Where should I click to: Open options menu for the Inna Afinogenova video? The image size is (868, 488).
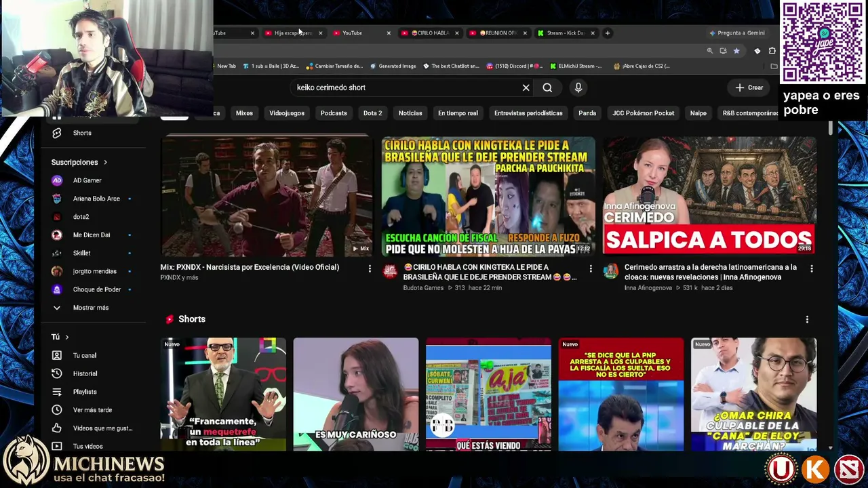[x=812, y=269]
